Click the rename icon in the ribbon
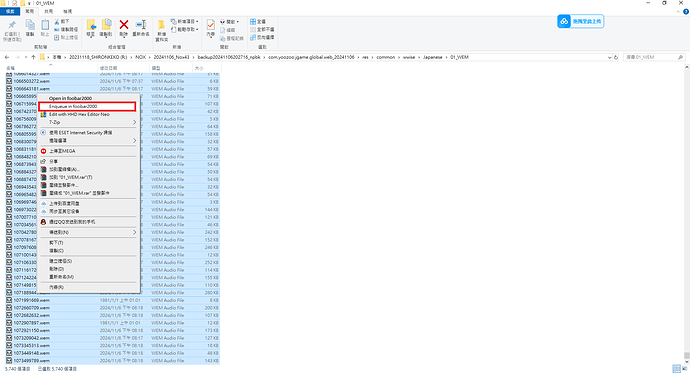The width and height of the screenshot is (690, 373). click(141, 25)
